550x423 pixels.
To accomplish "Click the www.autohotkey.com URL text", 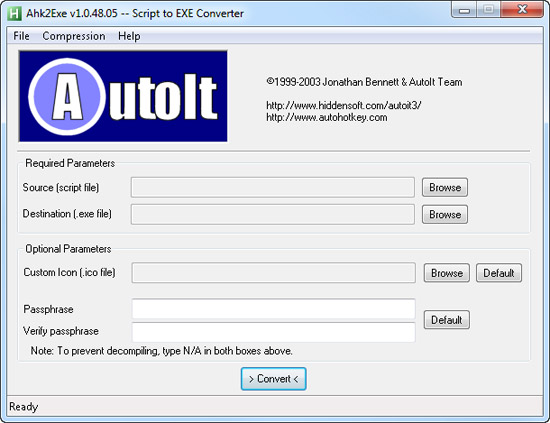I will (327, 117).
